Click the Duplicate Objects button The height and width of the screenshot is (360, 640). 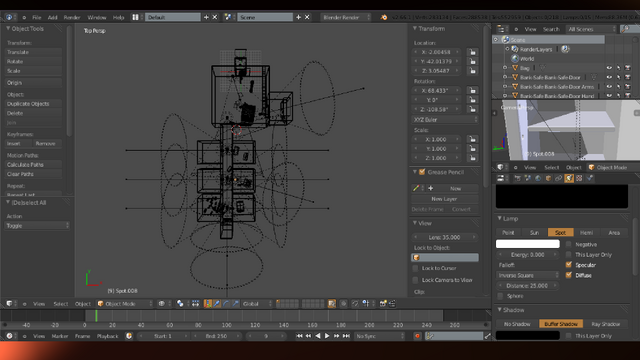[33, 104]
